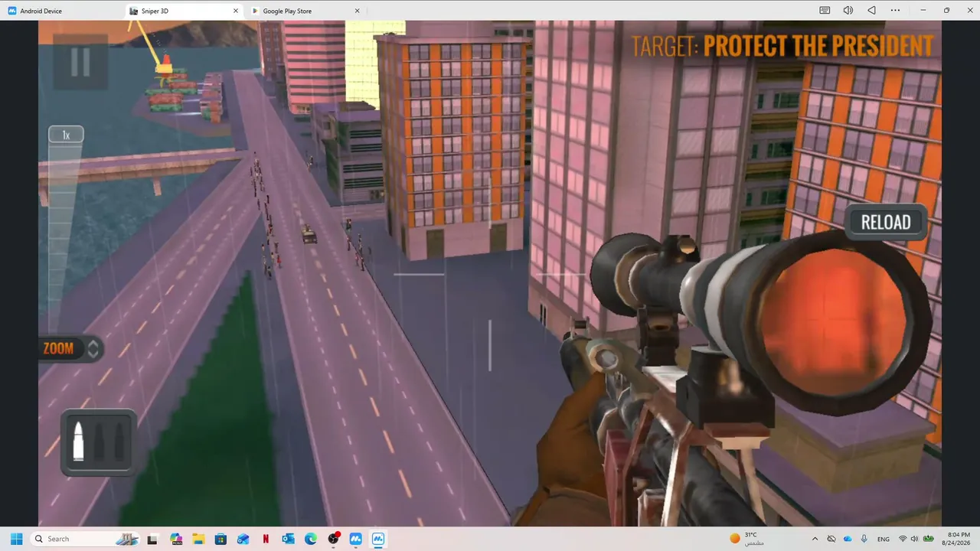Viewport: 980px width, 551px height.
Task: Click the battery status icon in tray
Action: 928,539
